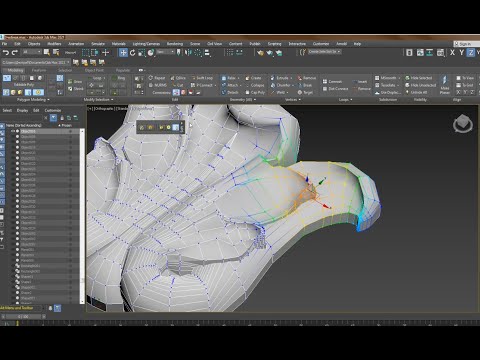Open project path dropdown
Image resolution: width=480 pixels, height=360 pixels.
click(36, 62)
